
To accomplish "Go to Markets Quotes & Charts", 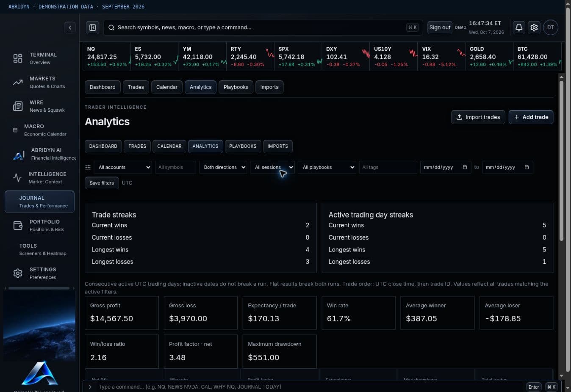I will coord(39,82).
